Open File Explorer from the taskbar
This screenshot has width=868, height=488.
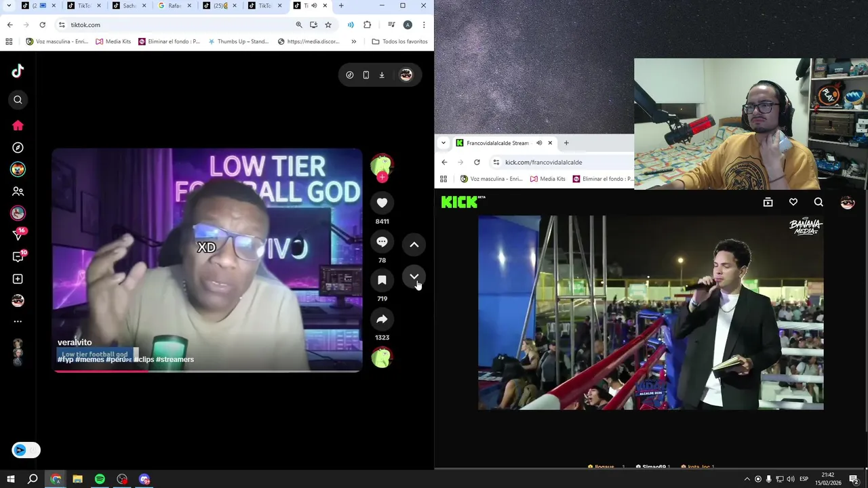[77, 479]
